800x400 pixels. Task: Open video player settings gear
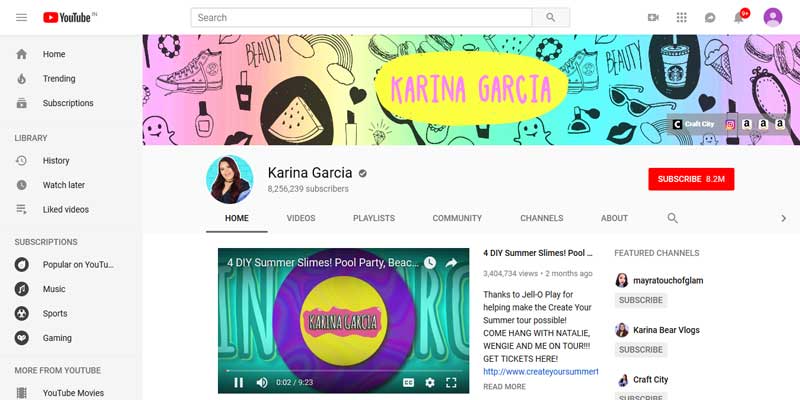tap(430, 382)
